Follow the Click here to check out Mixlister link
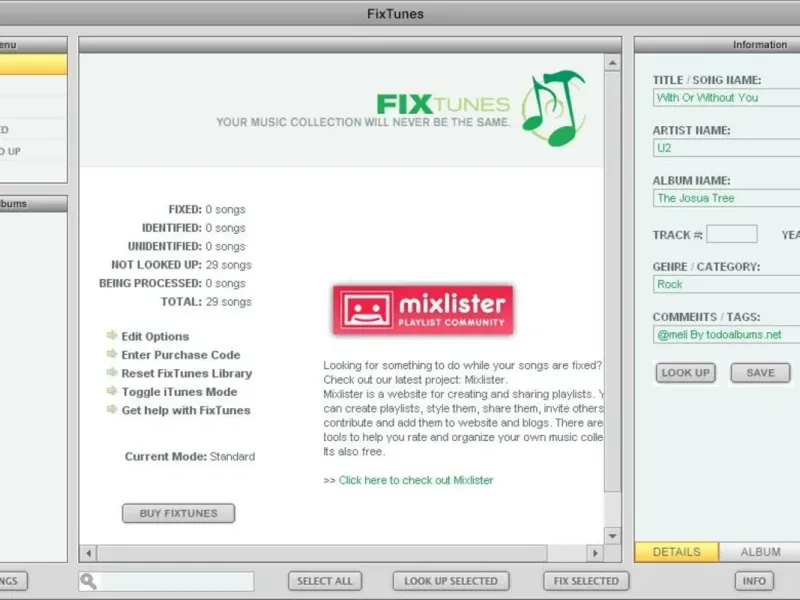Image resolution: width=800 pixels, height=600 pixels. [416, 480]
